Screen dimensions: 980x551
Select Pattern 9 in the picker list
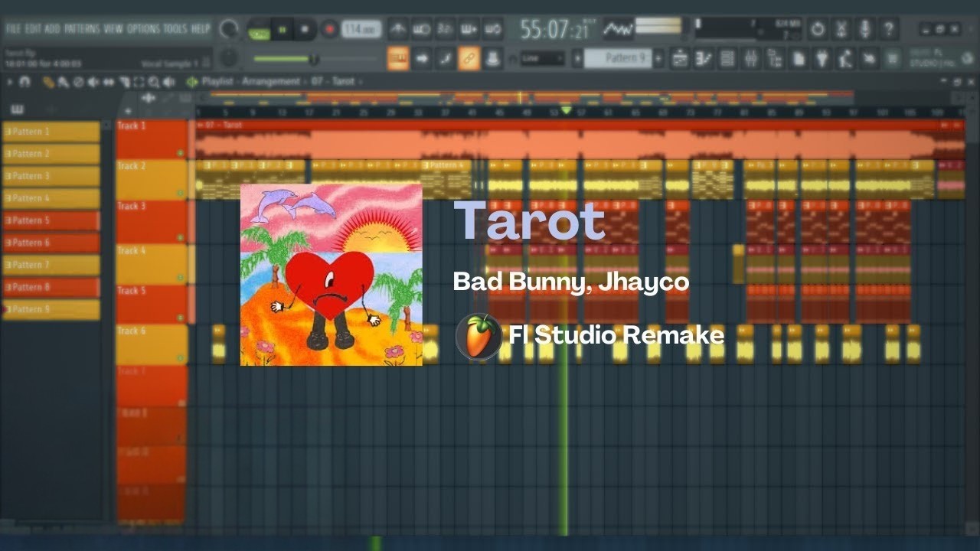(51, 309)
